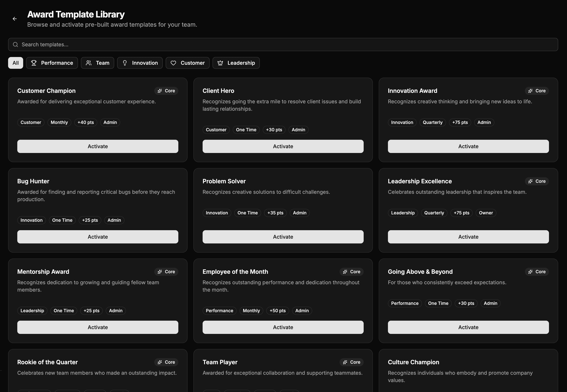Click the Owner tag on Leadership Excellence

(x=486, y=213)
